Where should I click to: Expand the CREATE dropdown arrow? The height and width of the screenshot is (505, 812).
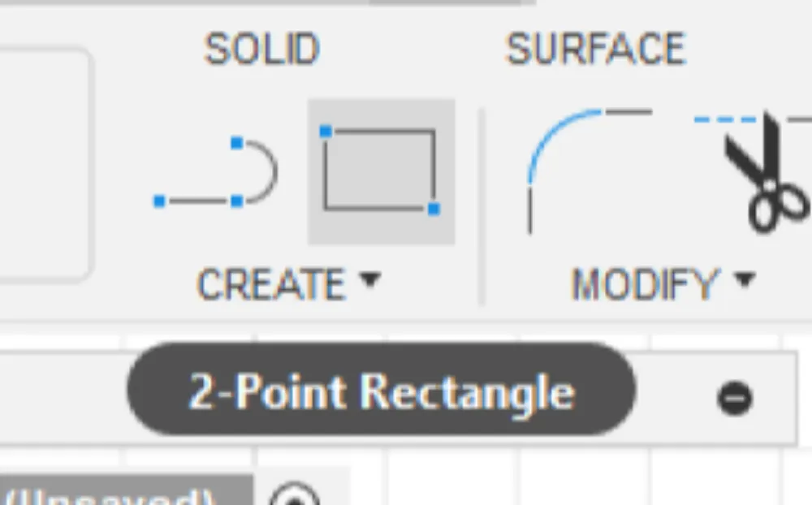click(x=369, y=281)
